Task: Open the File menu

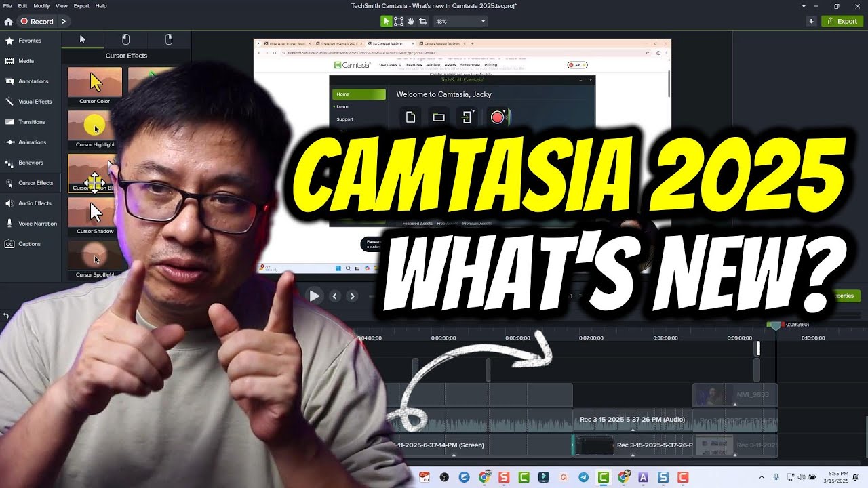Action: (x=7, y=5)
